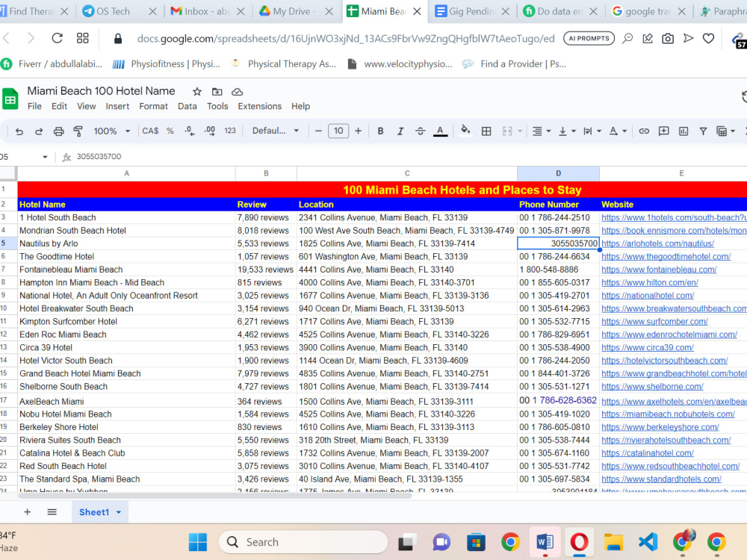Open the arlohotels.com/nautilus link
This screenshot has width=747, height=560.
click(657, 243)
